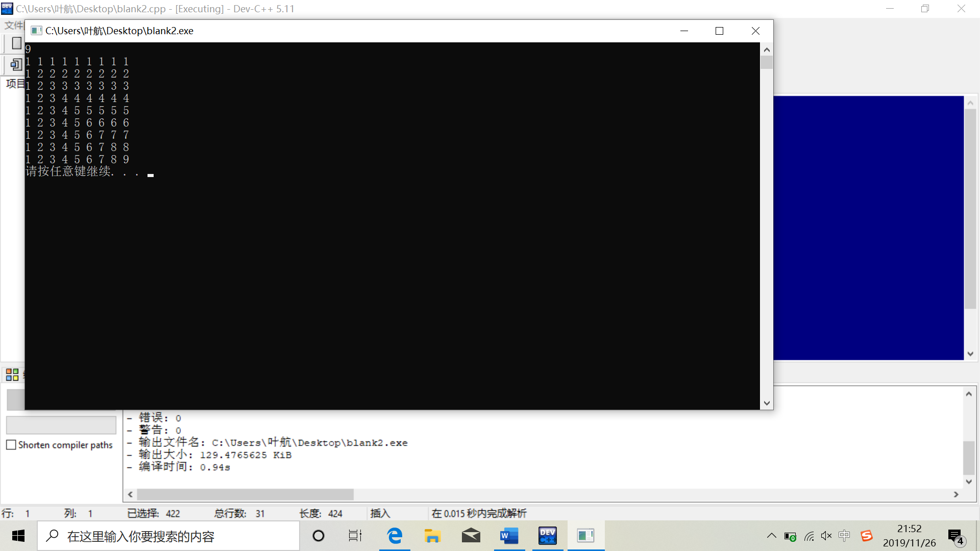Toggle the 中 input method indicator

pyautogui.click(x=844, y=536)
